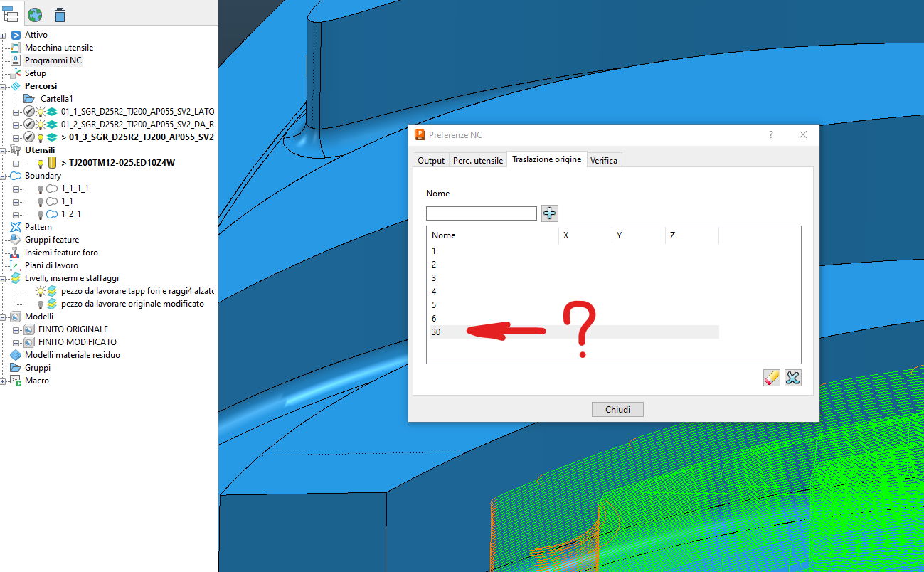Collapse the Utensili tree node
Image resolution: width=924 pixels, height=572 pixels.
(4, 150)
